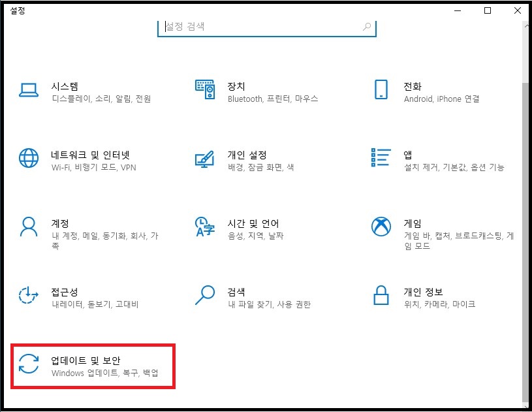Click the 설정 검색 input field
The height and width of the screenshot is (412, 532).
(x=267, y=27)
